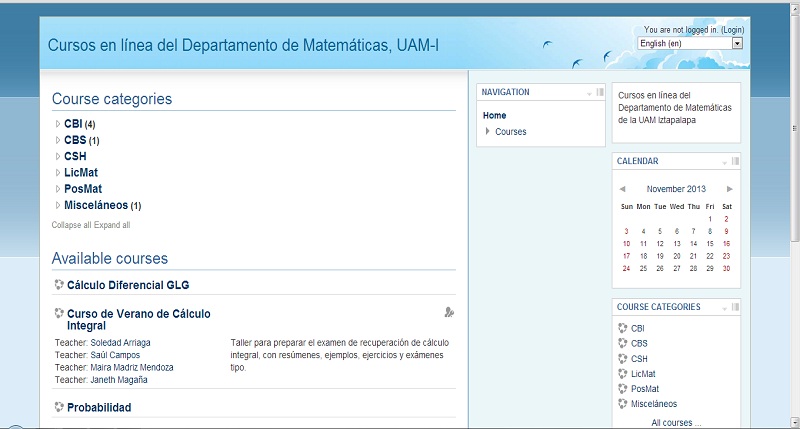The height and width of the screenshot is (429, 800).
Task: Select day 30 in the calendar
Action: coord(727,268)
